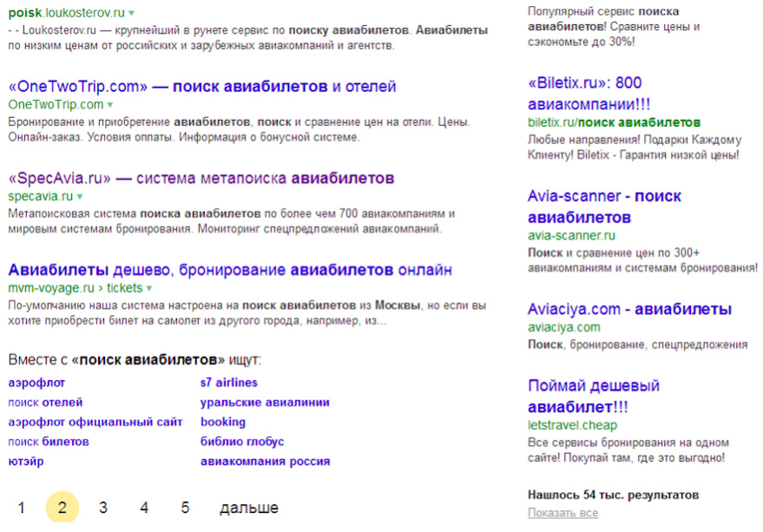Pick related query 'авиакомпания россия'
The width and height of the screenshot is (763, 532).
pos(265,462)
